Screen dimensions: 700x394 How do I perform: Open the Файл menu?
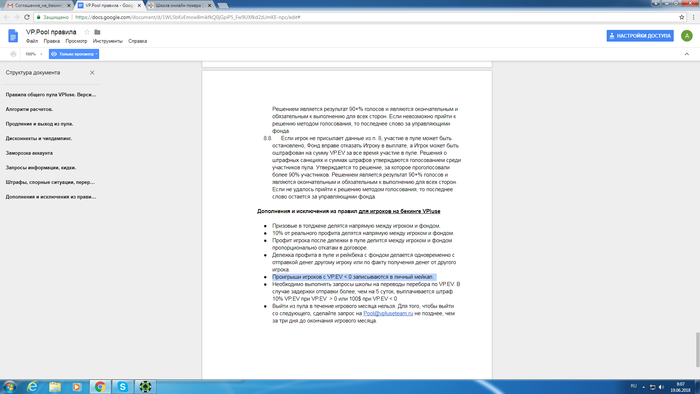point(32,41)
